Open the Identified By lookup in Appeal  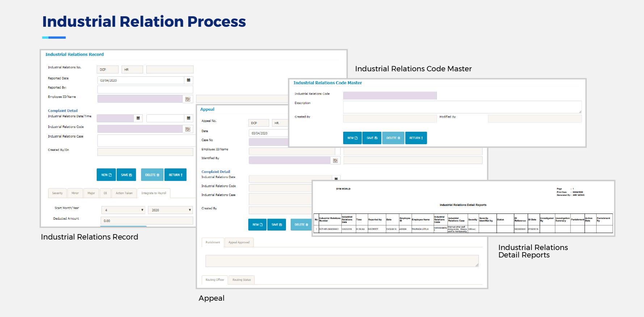point(336,160)
